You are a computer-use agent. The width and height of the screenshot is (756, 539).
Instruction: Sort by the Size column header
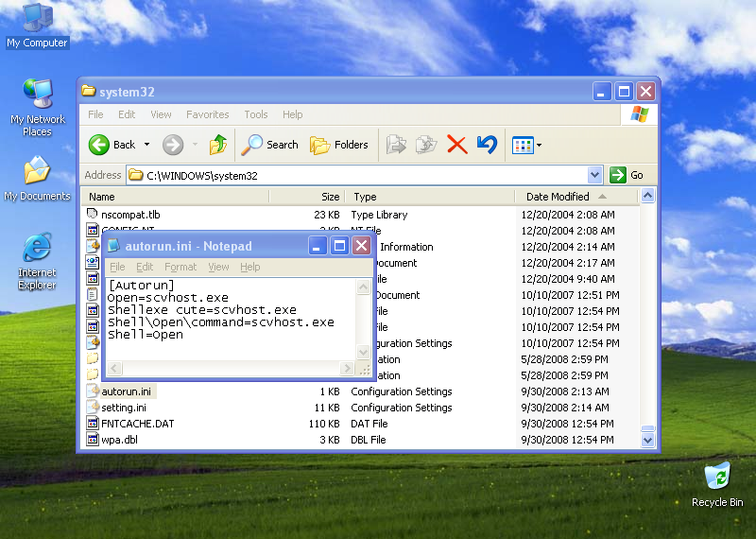click(306, 197)
